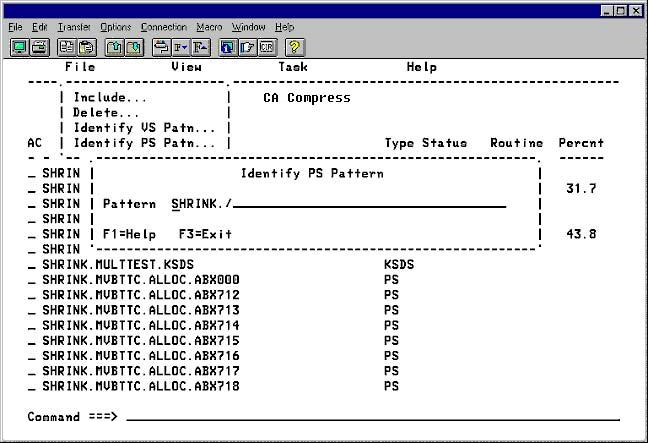The height and width of the screenshot is (443, 648).
Task: Choose Include... from the File pull-down
Action: (x=110, y=98)
